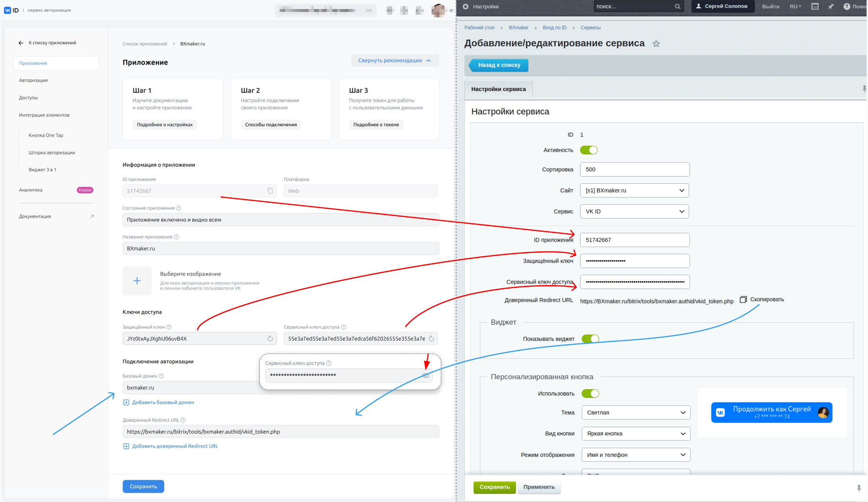Click Подробнее о настройках button
The width and height of the screenshot is (868, 502).
[x=165, y=125]
